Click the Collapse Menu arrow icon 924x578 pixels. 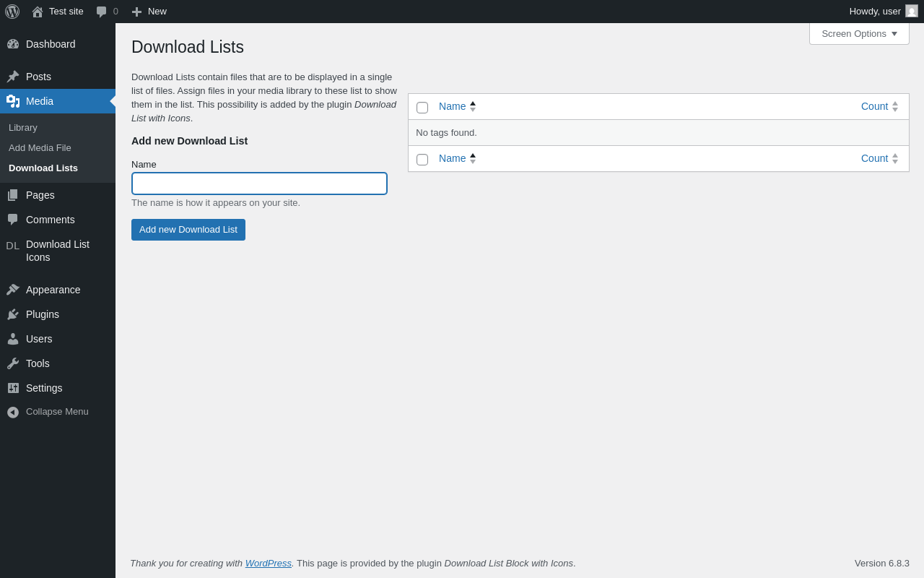click(x=13, y=412)
